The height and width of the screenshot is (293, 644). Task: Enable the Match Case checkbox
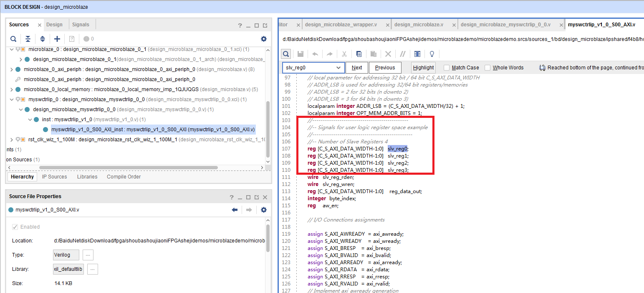pos(447,68)
